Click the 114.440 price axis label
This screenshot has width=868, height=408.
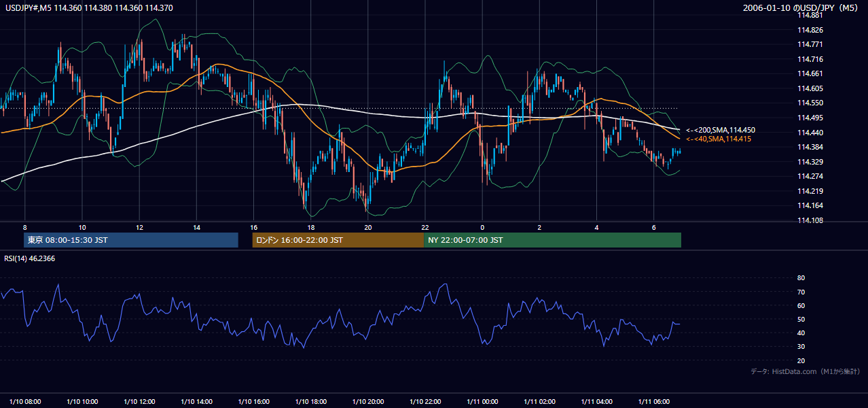point(810,132)
